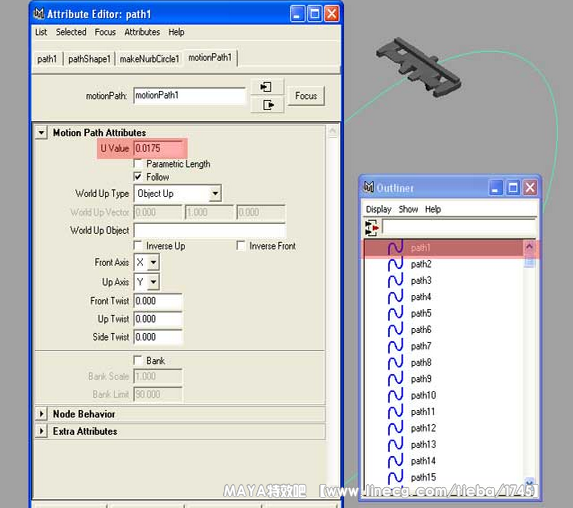
Task: Click the curve icon of path13
Action: tap(395, 444)
